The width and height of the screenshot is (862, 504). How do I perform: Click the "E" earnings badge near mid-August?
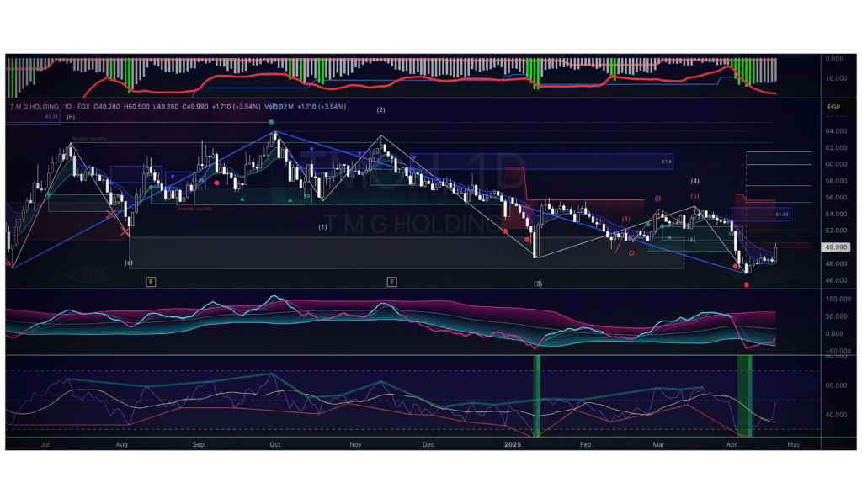point(151,281)
